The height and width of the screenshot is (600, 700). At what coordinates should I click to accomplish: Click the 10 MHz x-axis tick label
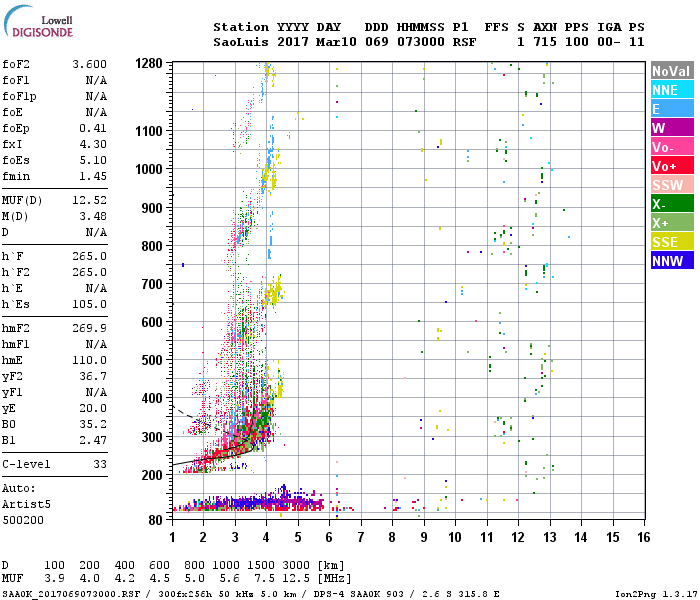455,537
